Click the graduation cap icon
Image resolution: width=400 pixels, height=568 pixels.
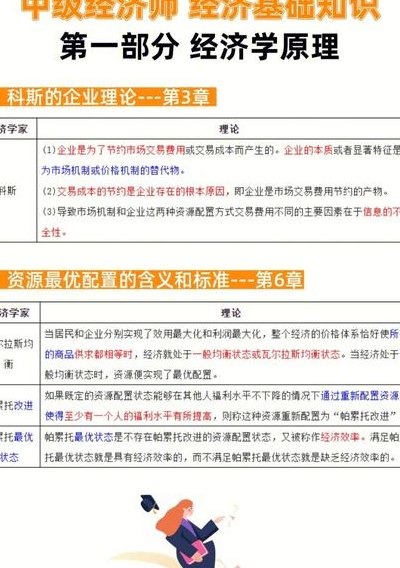(150, 503)
